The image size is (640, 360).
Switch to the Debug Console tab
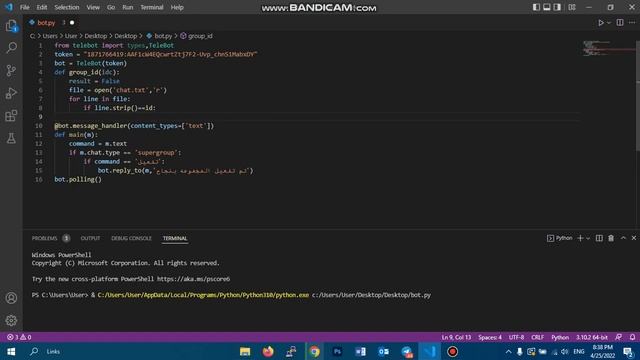pos(131,238)
